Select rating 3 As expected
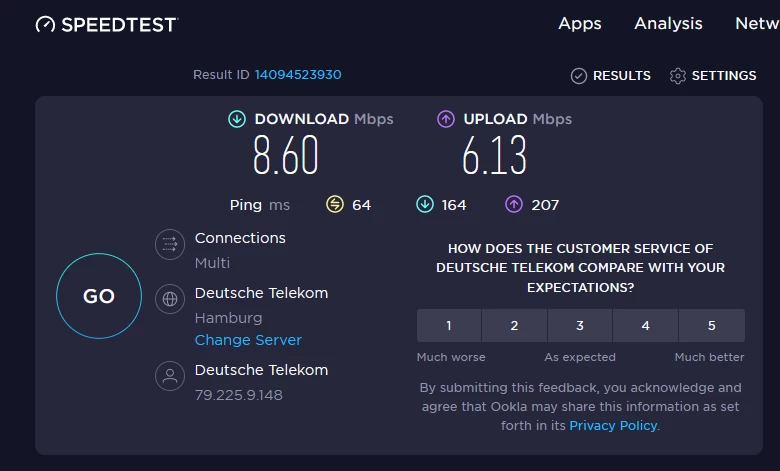 580,325
